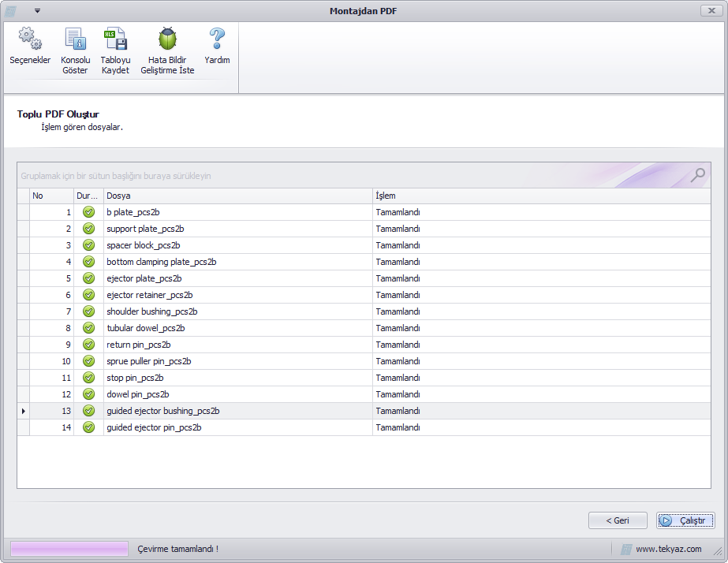Click status icon for ejector retainer_pcs2b
The width and height of the screenshot is (728, 563).
point(88,295)
